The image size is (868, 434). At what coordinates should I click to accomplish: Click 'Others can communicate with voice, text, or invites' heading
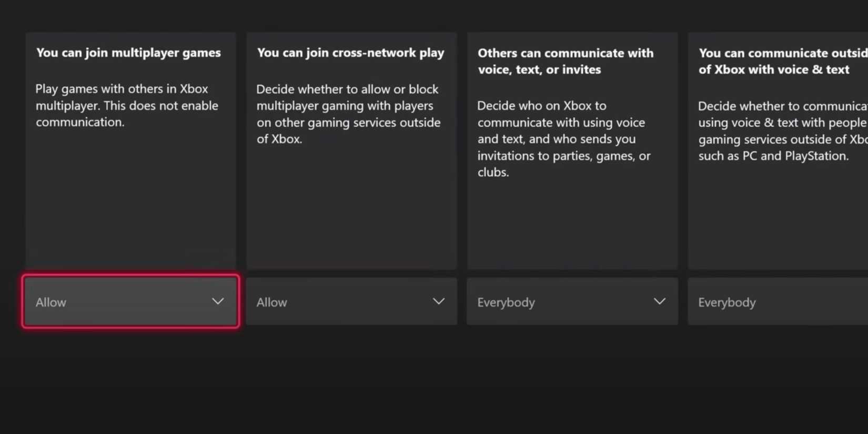566,61
